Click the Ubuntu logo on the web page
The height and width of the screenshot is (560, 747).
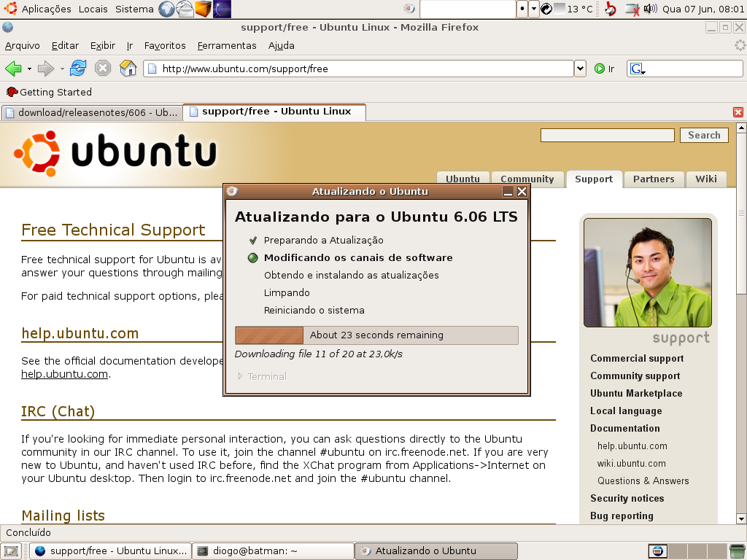pyautogui.click(x=115, y=153)
